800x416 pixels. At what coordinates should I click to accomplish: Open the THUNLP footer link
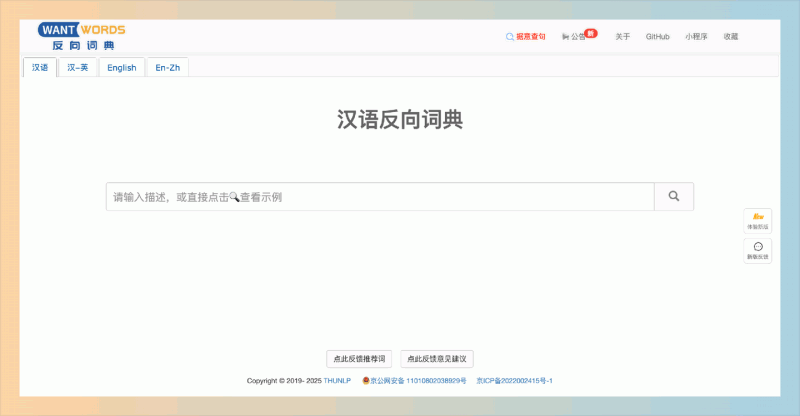click(337, 381)
